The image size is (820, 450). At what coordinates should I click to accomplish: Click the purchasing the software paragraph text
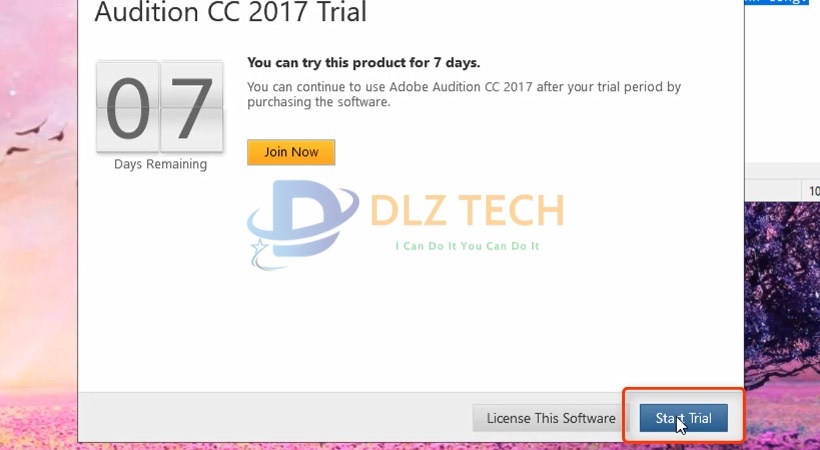pyautogui.click(x=464, y=94)
